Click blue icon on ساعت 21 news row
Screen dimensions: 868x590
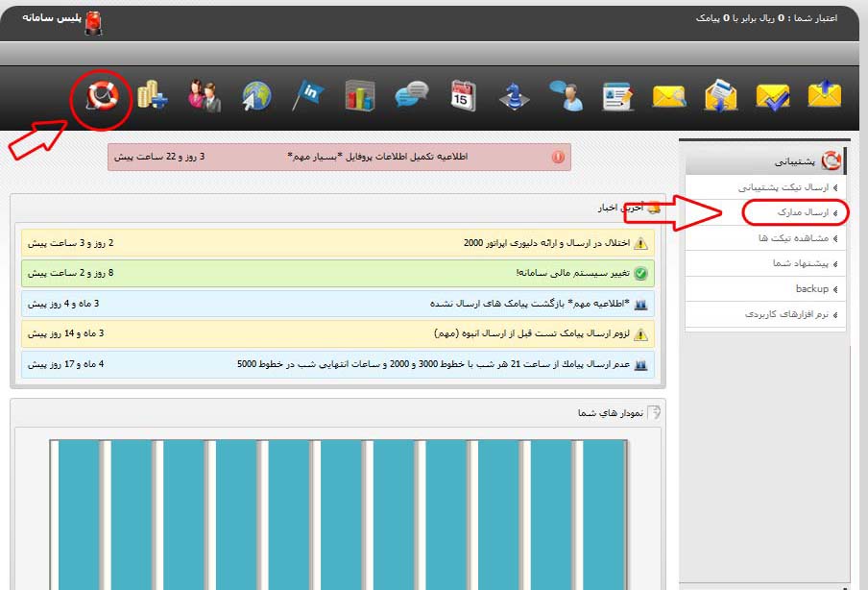(x=640, y=364)
